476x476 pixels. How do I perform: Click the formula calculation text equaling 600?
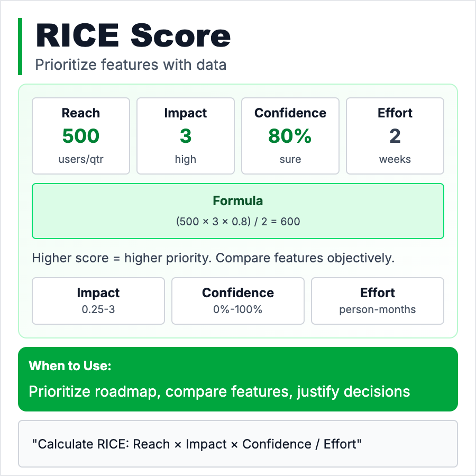238,222
